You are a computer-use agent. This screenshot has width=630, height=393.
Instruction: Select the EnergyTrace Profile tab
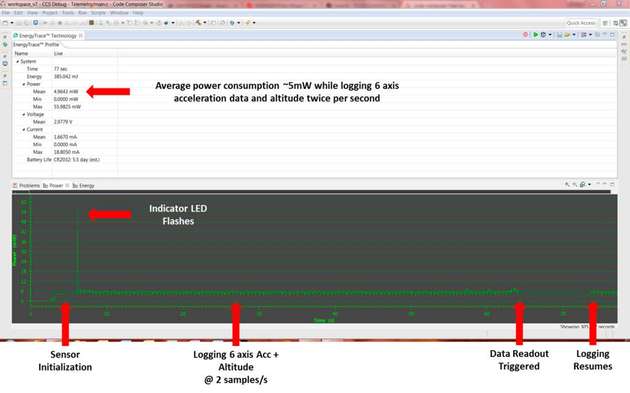tap(36, 45)
